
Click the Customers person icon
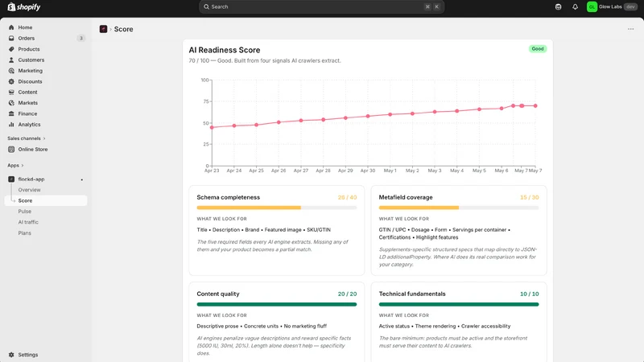point(11,60)
